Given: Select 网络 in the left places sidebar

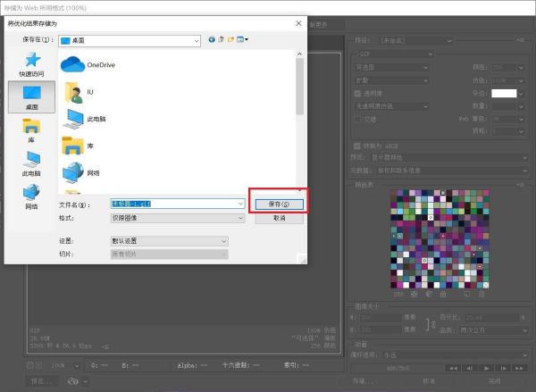Looking at the screenshot, I should coord(33,196).
